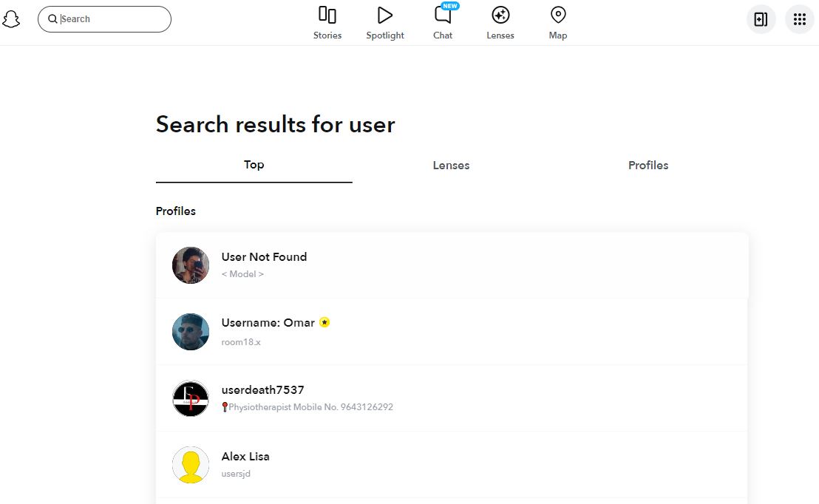819x504 pixels.
Task: Click the red pin icon in userdeath7537 bio
Action: click(x=225, y=407)
